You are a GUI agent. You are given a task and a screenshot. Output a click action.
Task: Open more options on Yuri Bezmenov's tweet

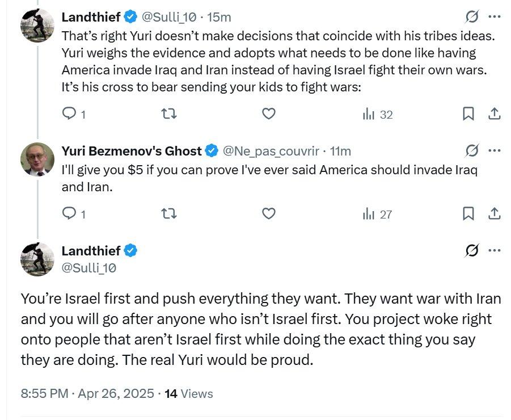click(494, 150)
